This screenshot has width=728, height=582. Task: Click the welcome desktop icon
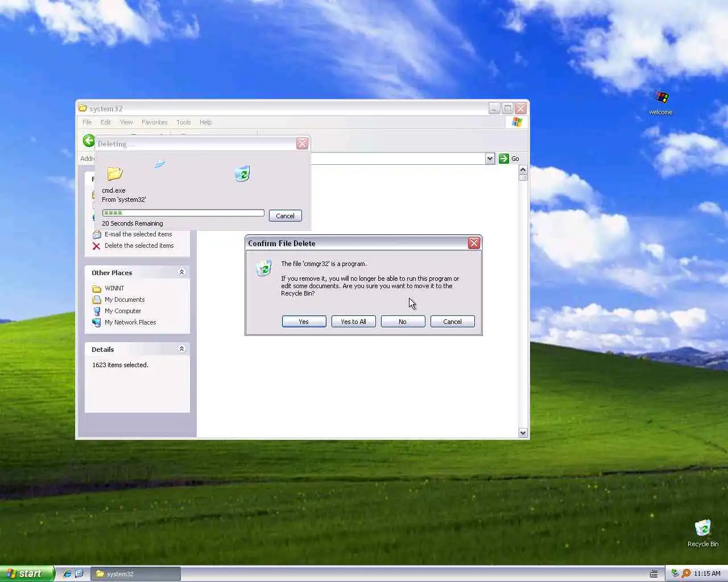pos(661,103)
